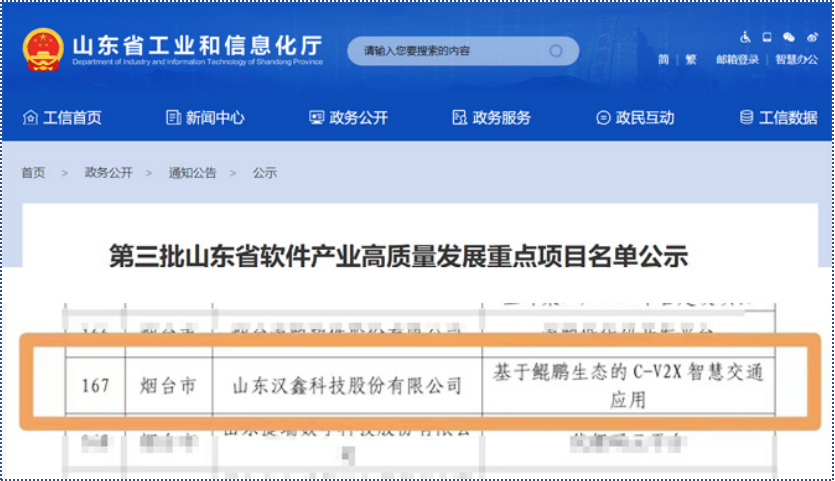Open the 智慧办公 link
Viewport: 835px width, 481px height.
point(797,60)
